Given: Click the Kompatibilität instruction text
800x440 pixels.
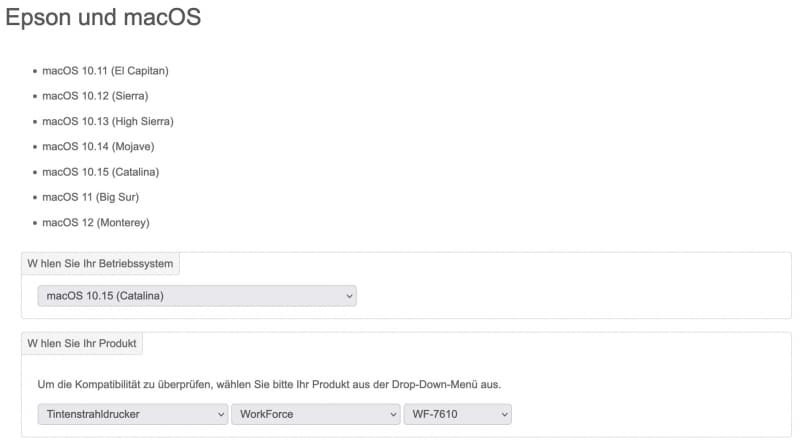Looking at the screenshot, I should tap(269, 384).
